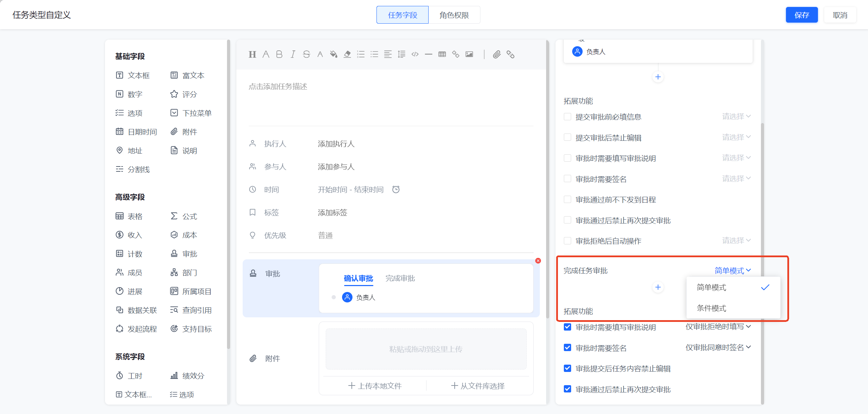The image size is (868, 414).
Task: Apply strikethrough formatting in toolbar
Action: coord(306,54)
